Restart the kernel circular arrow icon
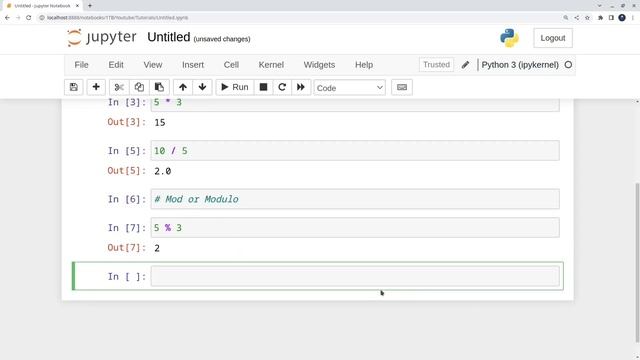 tap(282, 87)
